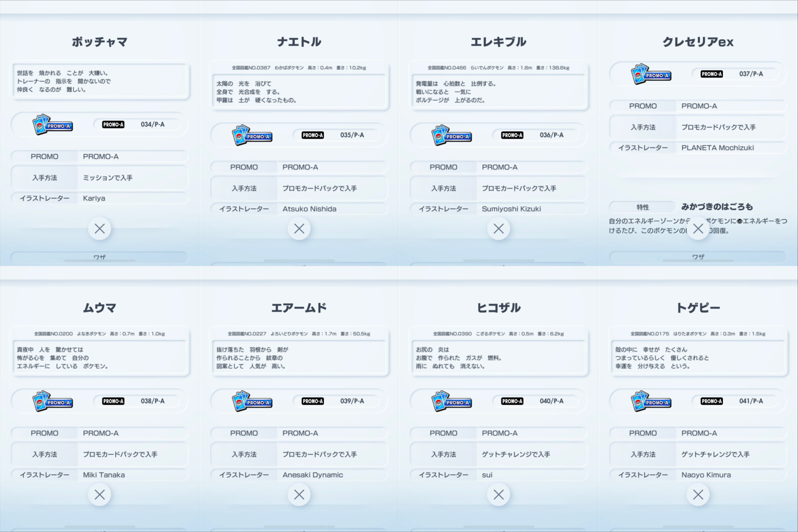This screenshot has width=798, height=532.
Task: Click illustrator name Atsuko Nishida
Action: tap(309, 209)
